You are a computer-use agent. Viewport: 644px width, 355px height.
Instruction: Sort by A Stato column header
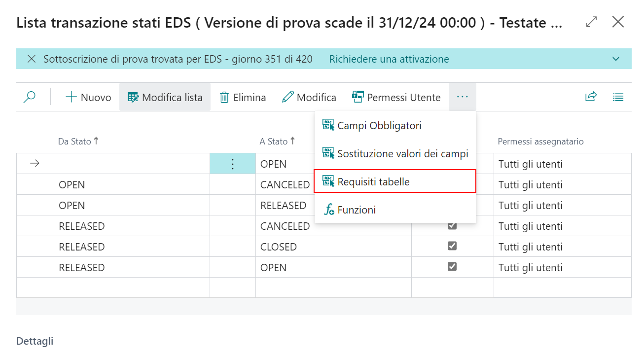click(277, 142)
